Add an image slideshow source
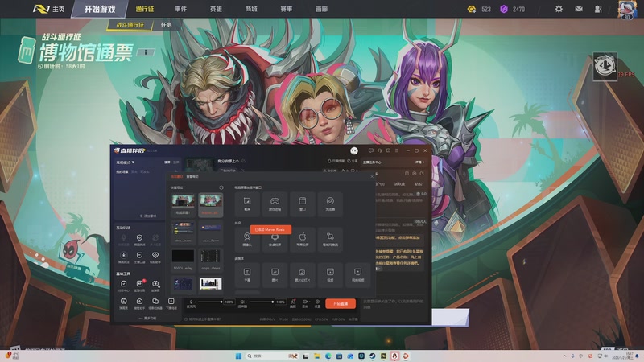 303,274
